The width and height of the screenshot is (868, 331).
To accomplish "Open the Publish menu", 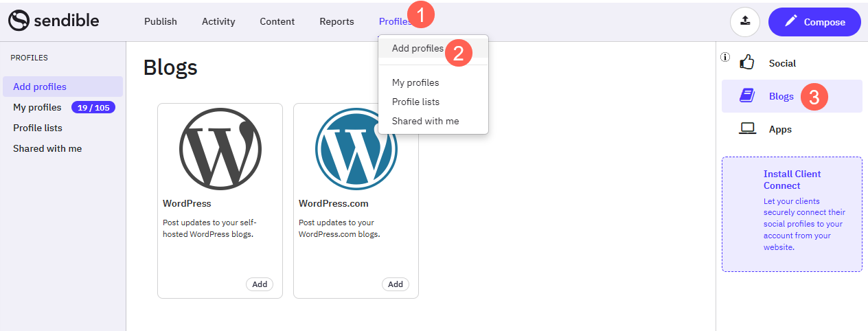I will point(161,21).
